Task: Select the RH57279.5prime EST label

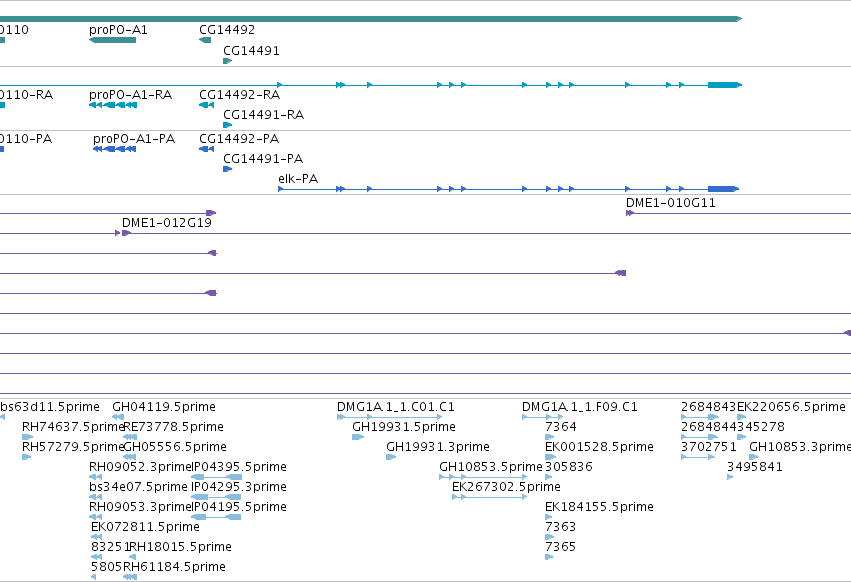Action: pyautogui.click(x=73, y=447)
